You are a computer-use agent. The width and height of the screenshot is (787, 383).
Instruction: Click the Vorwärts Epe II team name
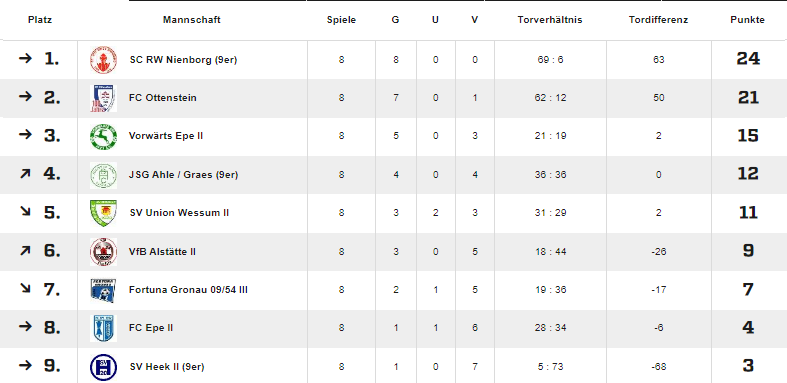166,136
